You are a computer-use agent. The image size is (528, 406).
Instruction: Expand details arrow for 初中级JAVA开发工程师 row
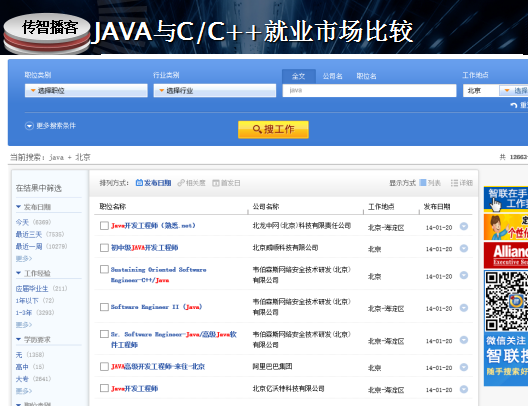pyautogui.click(x=464, y=248)
